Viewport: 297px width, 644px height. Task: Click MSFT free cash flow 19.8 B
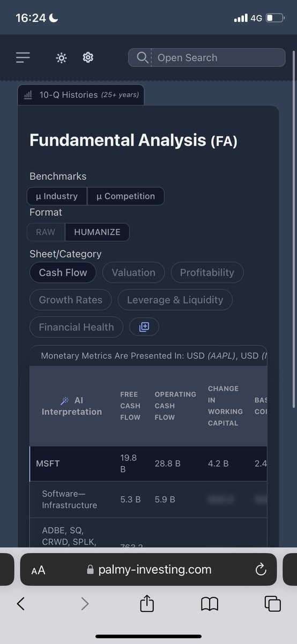[129, 463]
